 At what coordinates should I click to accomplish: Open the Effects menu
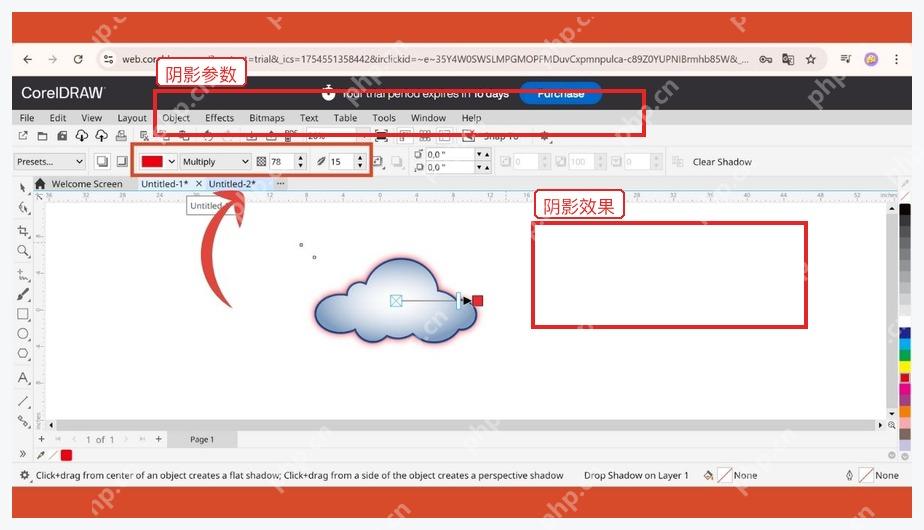coord(219,118)
